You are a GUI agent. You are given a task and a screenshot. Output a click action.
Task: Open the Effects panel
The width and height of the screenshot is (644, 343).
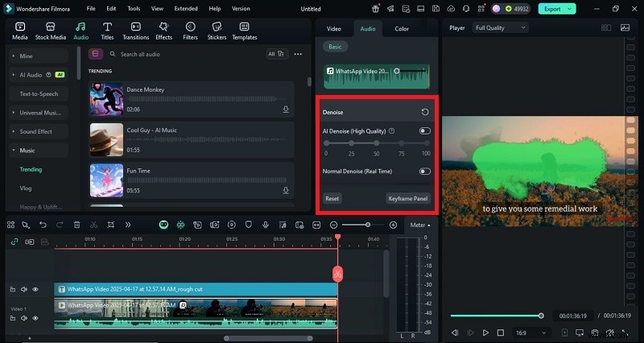(163, 31)
